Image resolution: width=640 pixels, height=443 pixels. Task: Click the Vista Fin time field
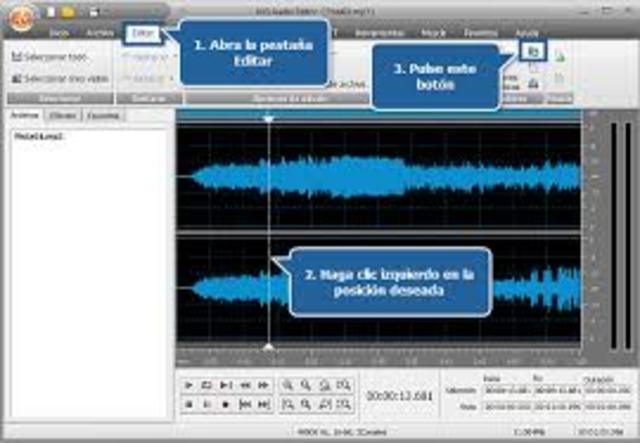[x=557, y=407]
